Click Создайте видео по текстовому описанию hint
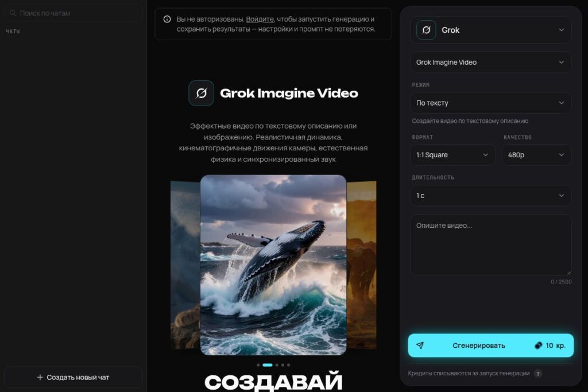 click(x=470, y=121)
